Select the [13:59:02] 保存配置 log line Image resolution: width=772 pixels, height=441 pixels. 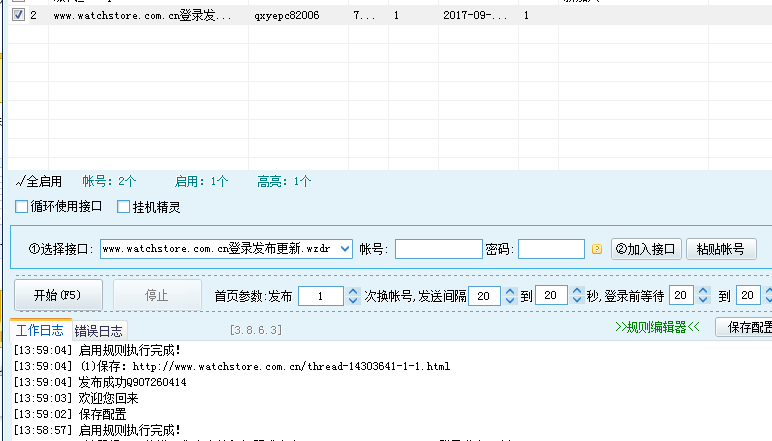(x=70, y=414)
